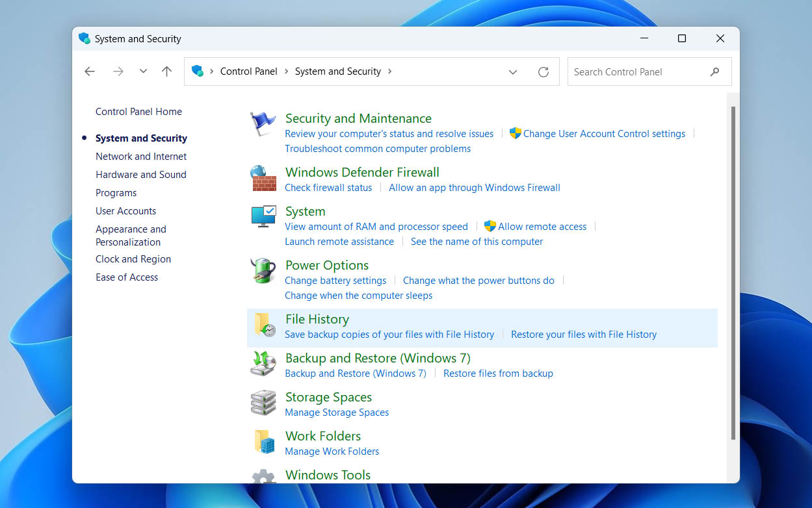Viewport: 812px width, 508px height.
Task: Open Hardware and Sound category
Action: point(141,175)
